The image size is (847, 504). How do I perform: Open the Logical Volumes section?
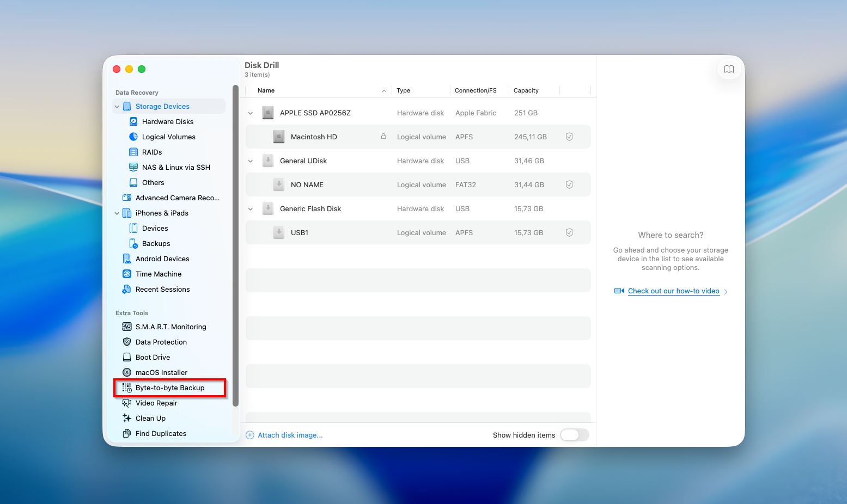pyautogui.click(x=169, y=137)
